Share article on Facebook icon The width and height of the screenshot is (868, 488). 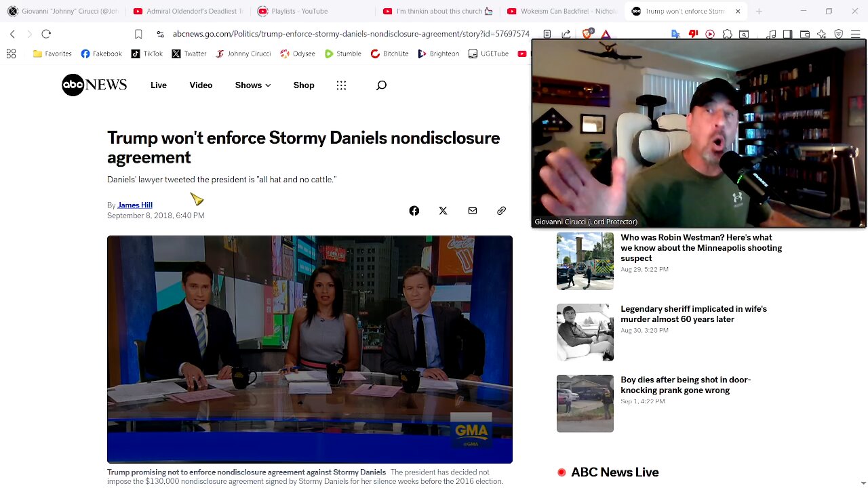point(414,211)
